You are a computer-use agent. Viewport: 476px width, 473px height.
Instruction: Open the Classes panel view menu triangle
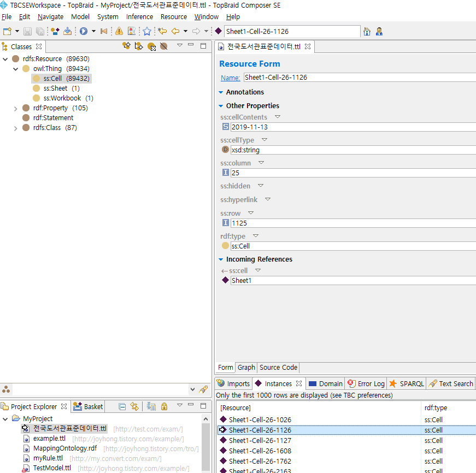tap(180, 45)
